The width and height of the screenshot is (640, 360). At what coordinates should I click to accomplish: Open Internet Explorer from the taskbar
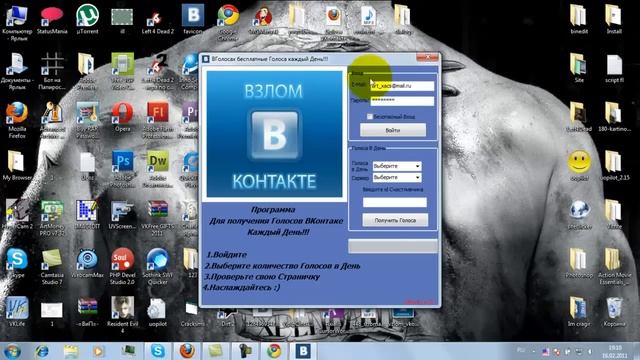point(42,351)
